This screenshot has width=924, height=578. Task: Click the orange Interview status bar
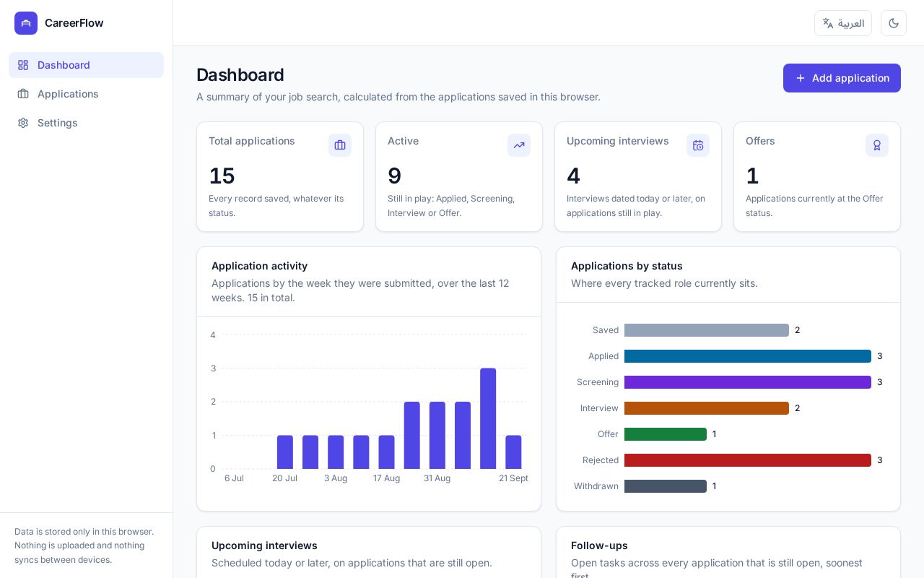(707, 408)
